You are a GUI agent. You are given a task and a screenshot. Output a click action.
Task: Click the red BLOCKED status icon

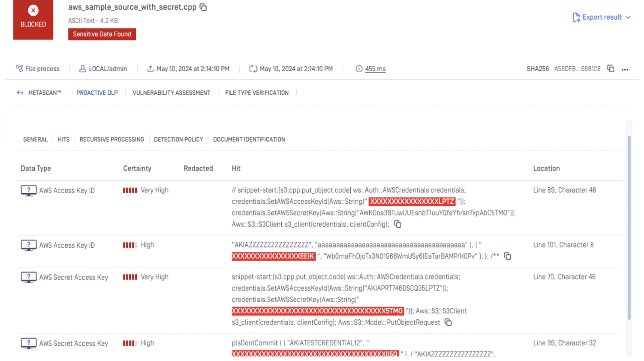(x=33, y=11)
